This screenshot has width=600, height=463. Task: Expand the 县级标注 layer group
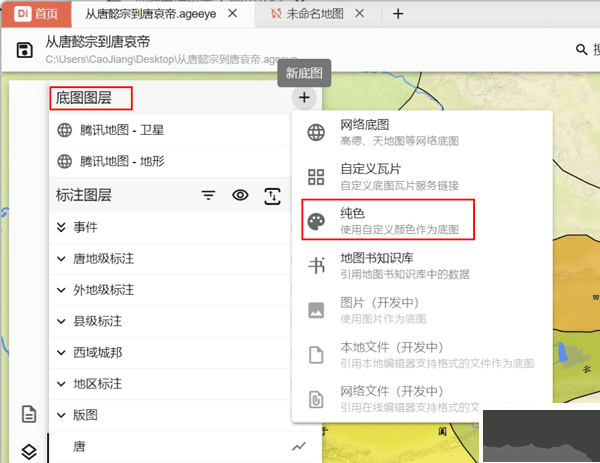click(61, 321)
